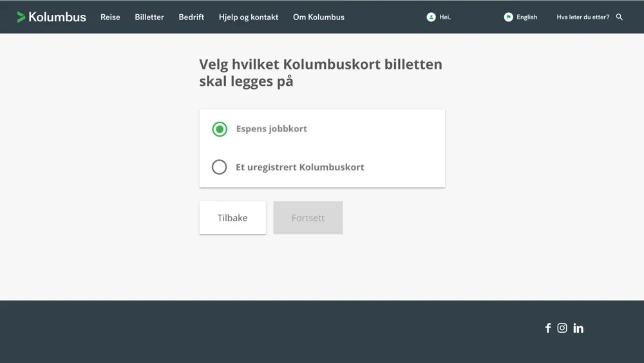The image size is (644, 363).
Task: Open the Kolumbus Instagram icon
Action: click(x=562, y=328)
